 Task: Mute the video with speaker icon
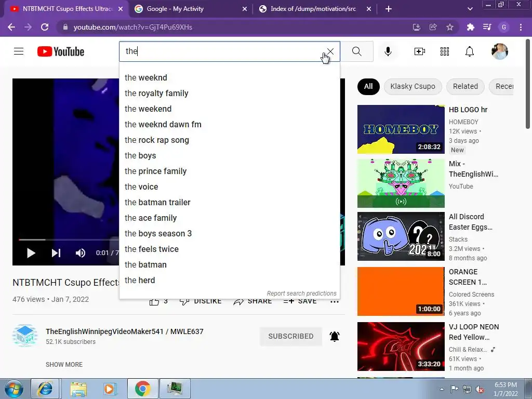(81, 253)
